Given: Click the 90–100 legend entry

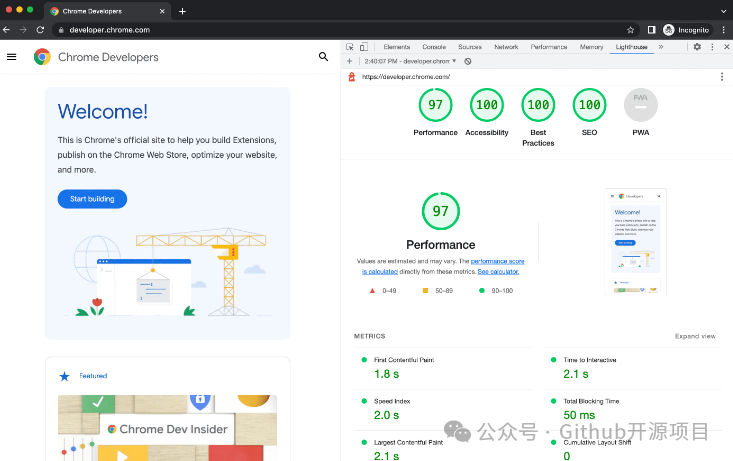Looking at the screenshot, I should point(496,291).
